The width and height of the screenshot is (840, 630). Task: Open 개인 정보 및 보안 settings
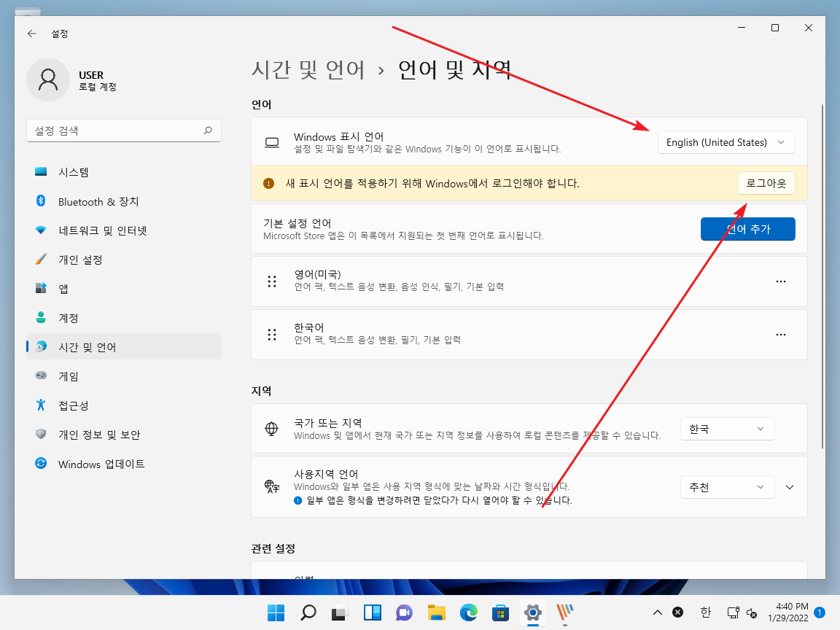[124, 435]
